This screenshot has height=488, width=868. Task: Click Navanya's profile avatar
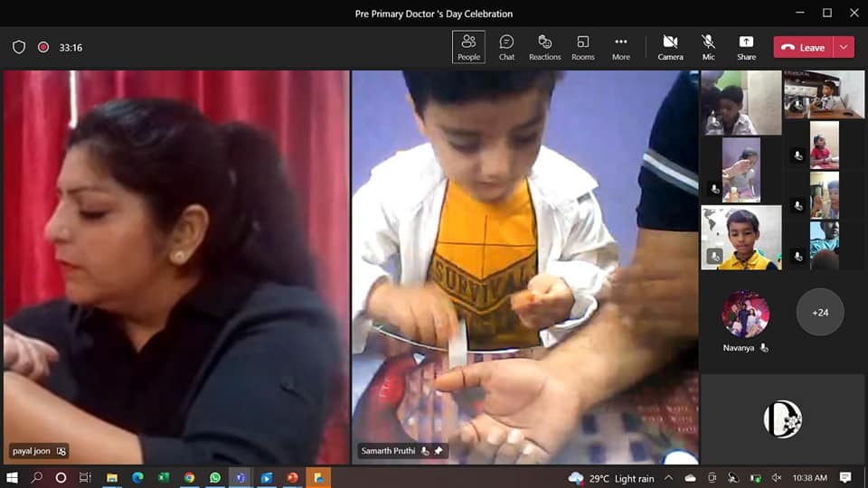[745, 314]
